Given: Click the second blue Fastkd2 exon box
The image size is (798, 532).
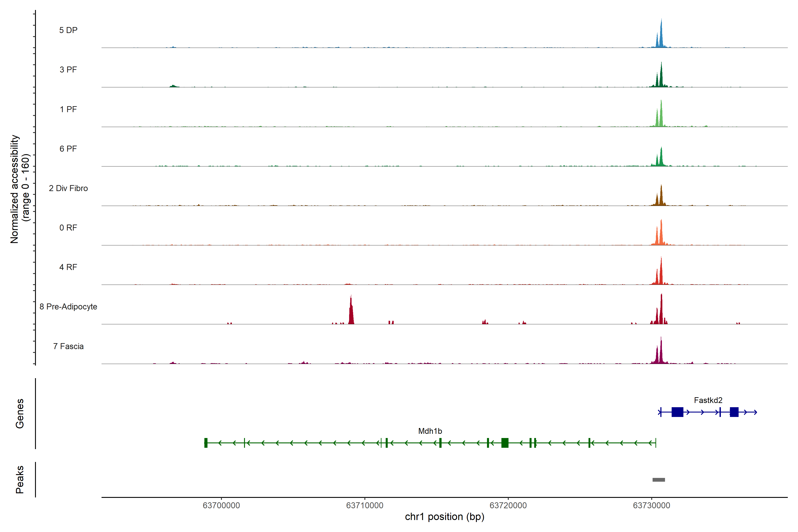Looking at the screenshot, I should (734, 412).
